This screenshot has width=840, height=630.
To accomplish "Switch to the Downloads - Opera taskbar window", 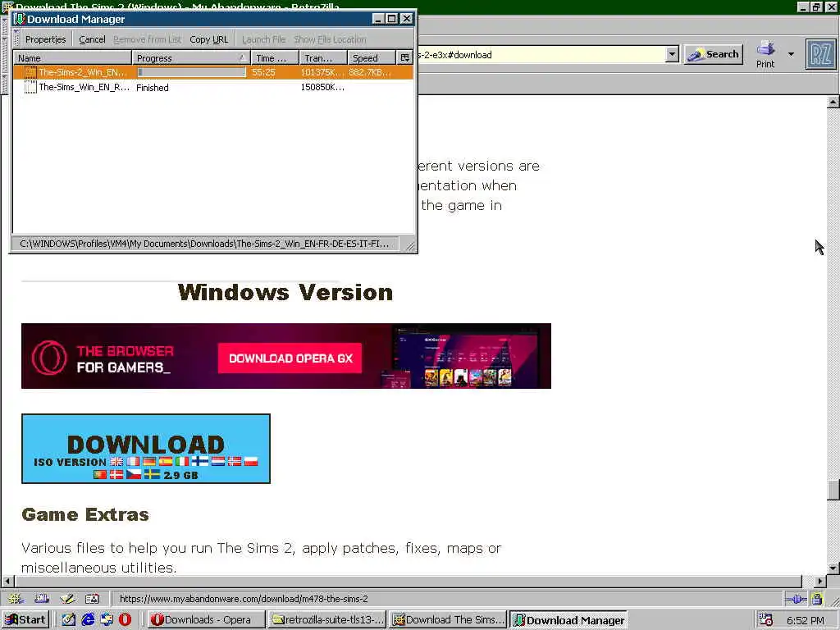I will click(206, 619).
